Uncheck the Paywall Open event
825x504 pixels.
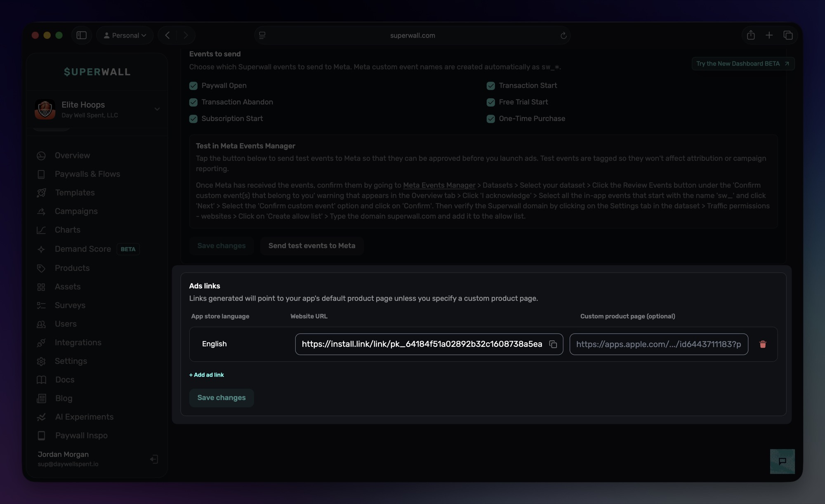coord(193,86)
